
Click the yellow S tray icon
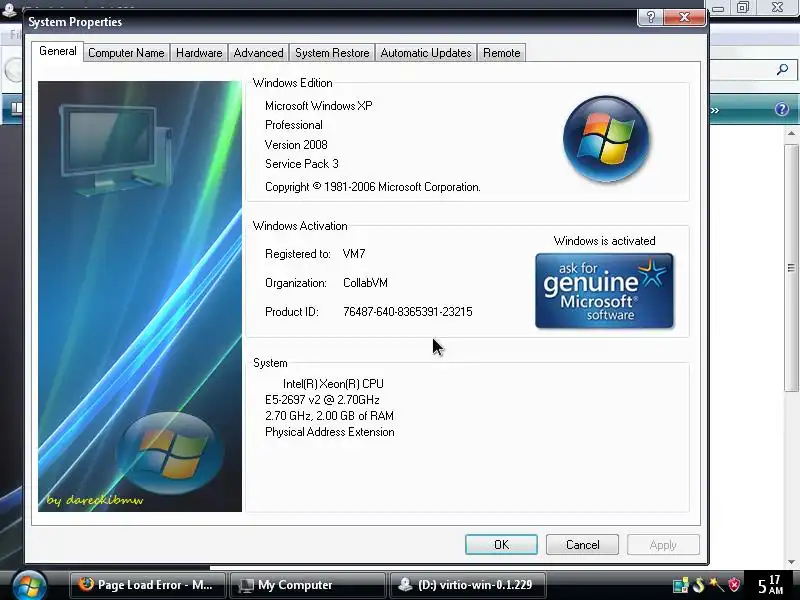pos(698,585)
